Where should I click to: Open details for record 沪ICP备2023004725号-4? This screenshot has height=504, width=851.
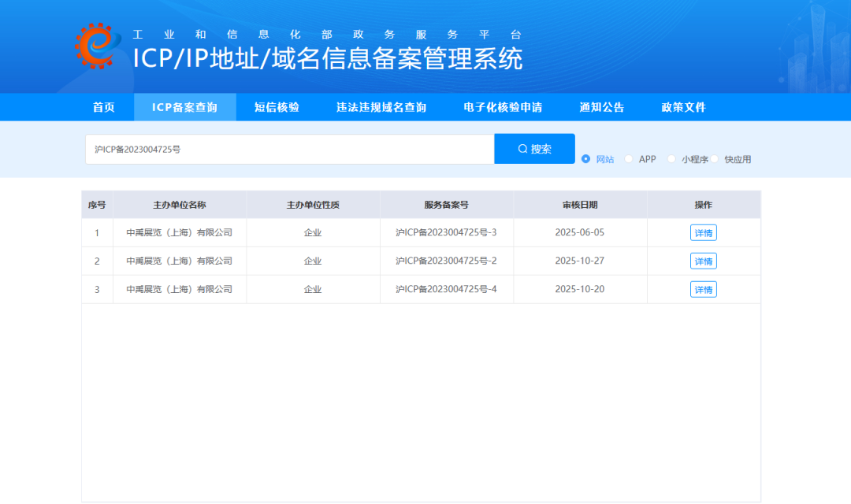[x=703, y=289]
